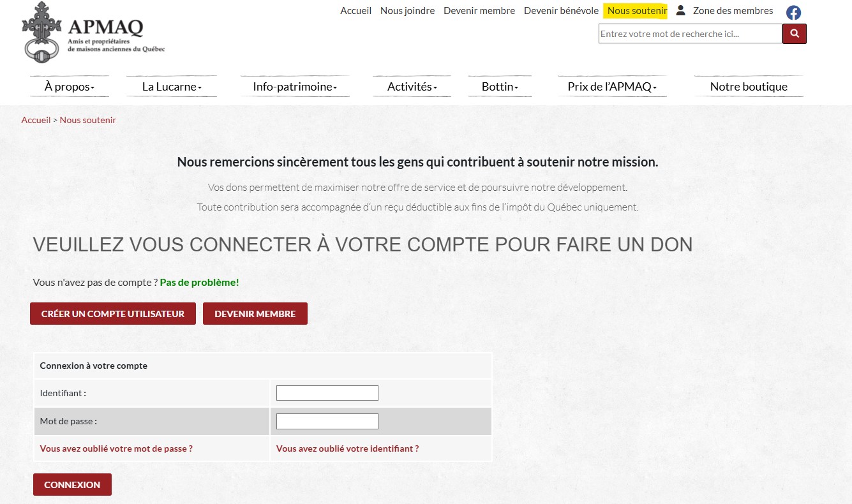Image resolution: width=852 pixels, height=504 pixels.
Task: Expand the Info-patrimoine menu
Action: coord(295,87)
